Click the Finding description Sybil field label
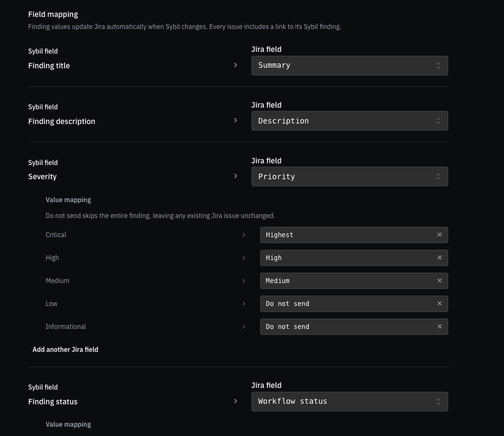The image size is (504, 436). click(62, 121)
